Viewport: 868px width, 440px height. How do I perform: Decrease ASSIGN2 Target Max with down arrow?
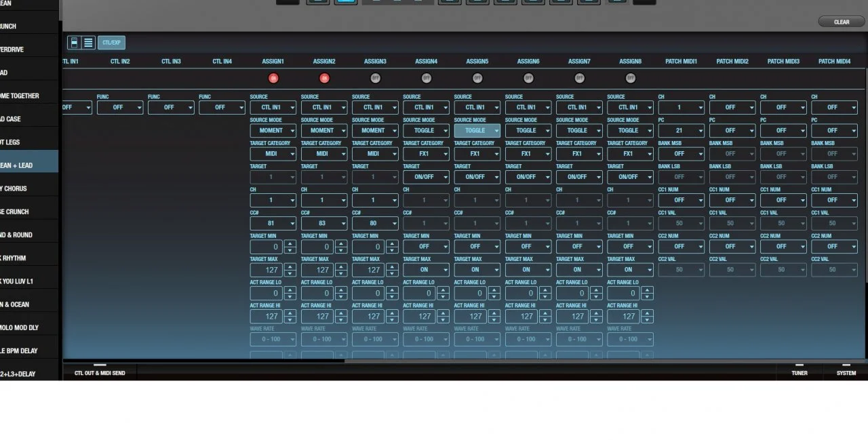tap(341, 273)
